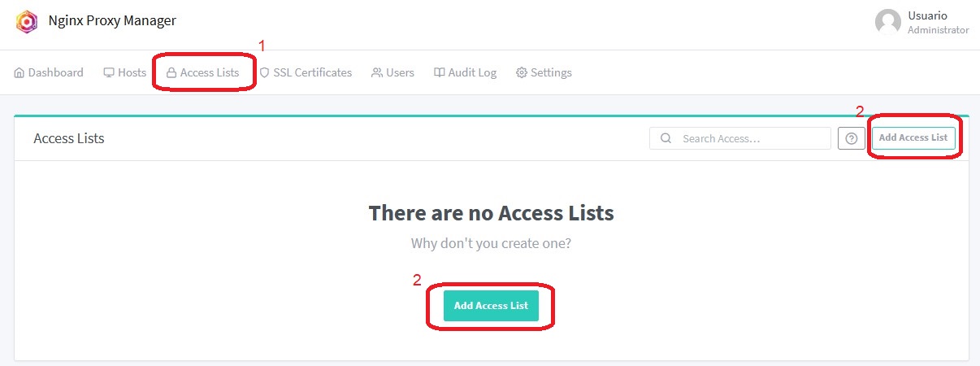
Task: Click the Nginx Proxy Manager hexagon logo
Action: click(27, 22)
